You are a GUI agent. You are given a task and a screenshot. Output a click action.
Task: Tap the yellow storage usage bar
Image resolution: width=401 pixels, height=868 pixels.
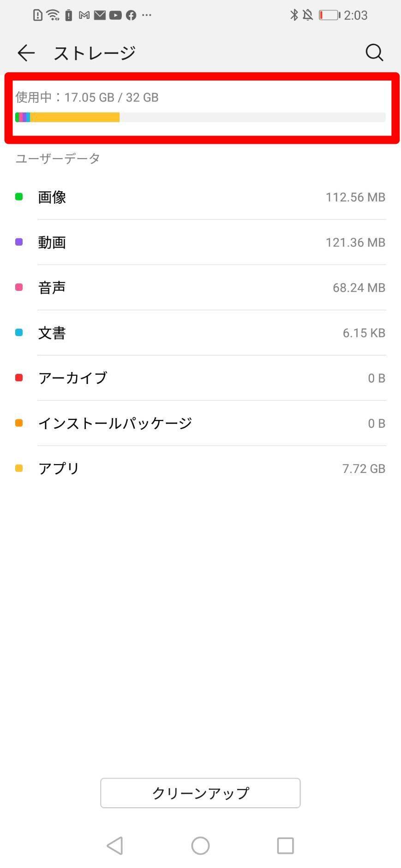(75, 118)
